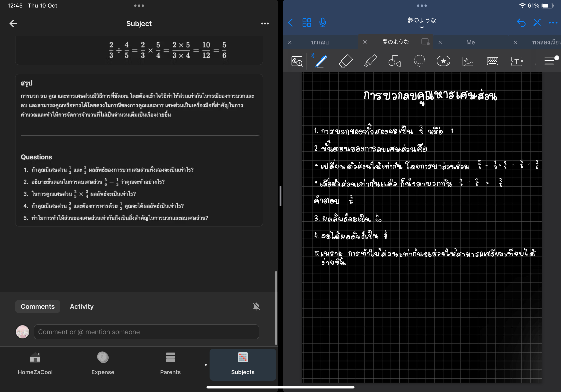Toggle read-only pen mode icon
Viewport: 561px width, 392px height.
click(x=537, y=23)
